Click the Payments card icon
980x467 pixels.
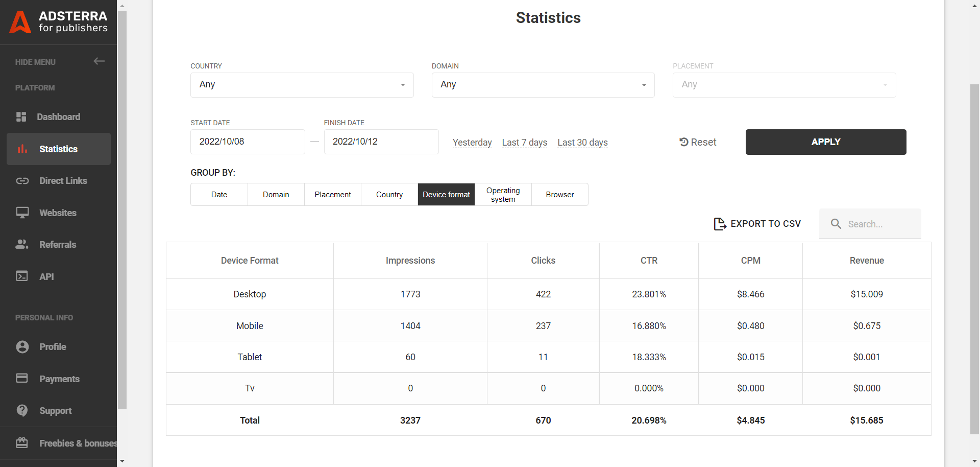tap(22, 378)
